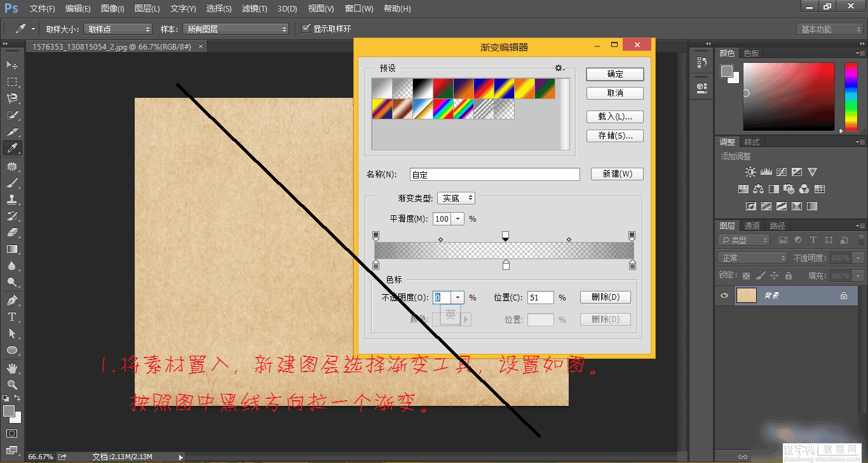Switch to the 样式 tab
Screen dimensions: 868x463
click(x=752, y=142)
